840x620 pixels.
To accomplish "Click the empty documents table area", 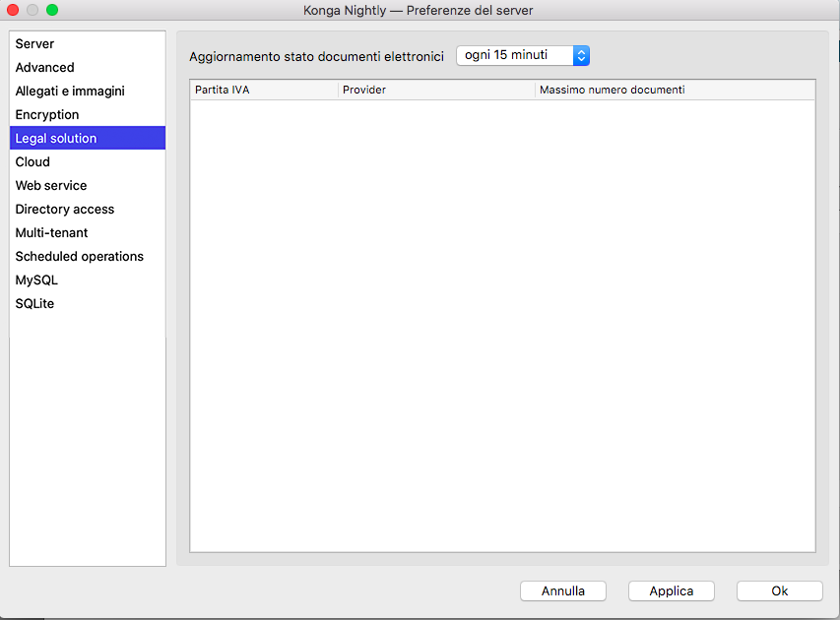I will [x=502, y=325].
